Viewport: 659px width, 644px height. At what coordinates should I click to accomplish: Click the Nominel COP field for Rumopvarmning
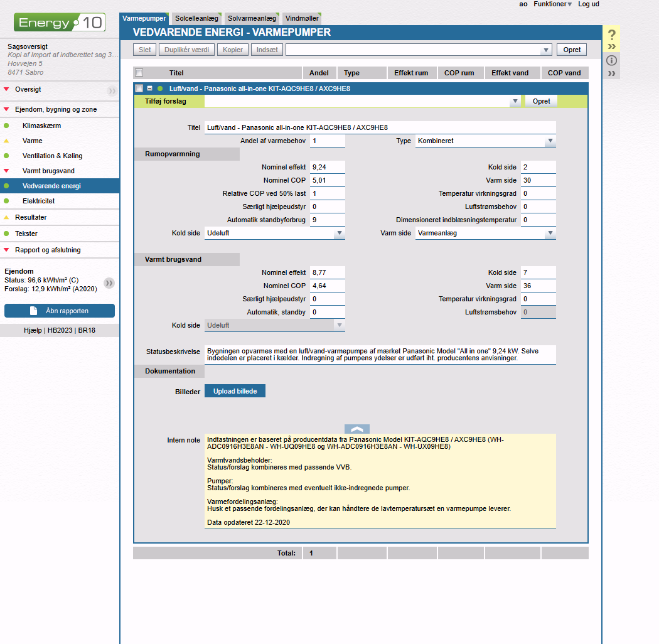point(328,181)
